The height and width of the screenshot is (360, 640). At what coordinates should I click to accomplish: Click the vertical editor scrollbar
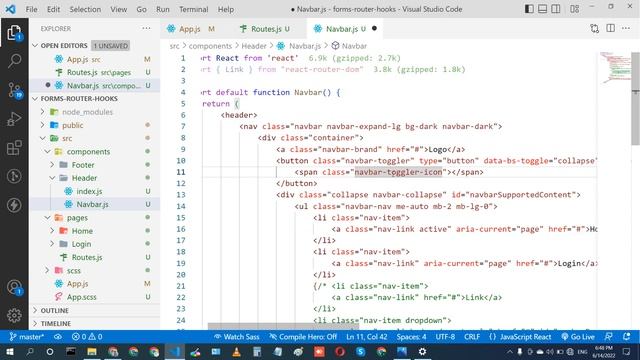point(635,98)
